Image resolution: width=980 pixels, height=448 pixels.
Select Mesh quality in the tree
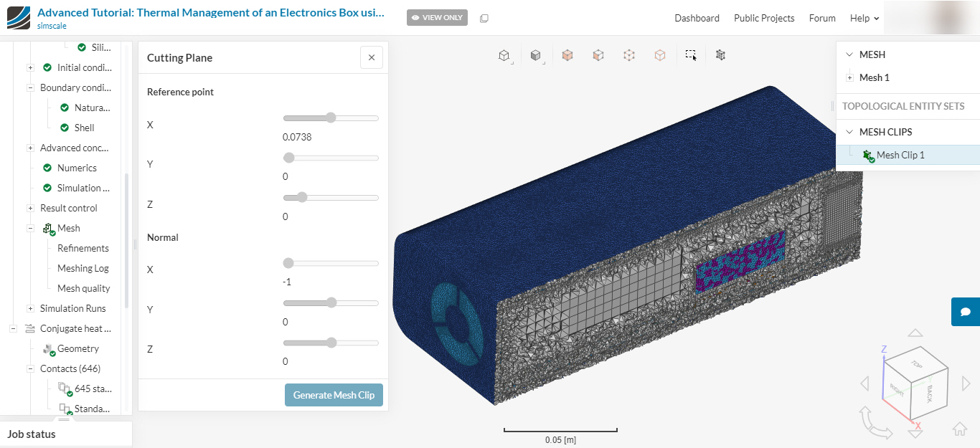click(83, 288)
